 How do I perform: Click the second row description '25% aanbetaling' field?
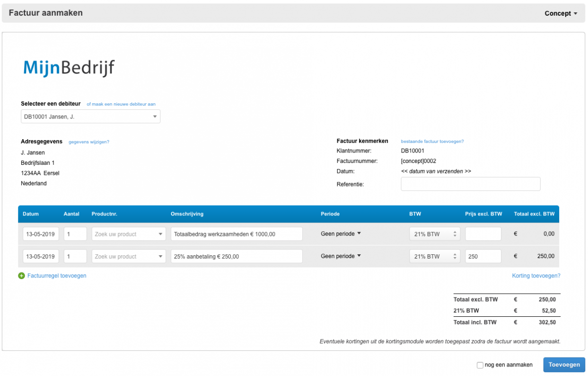[x=237, y=257]
